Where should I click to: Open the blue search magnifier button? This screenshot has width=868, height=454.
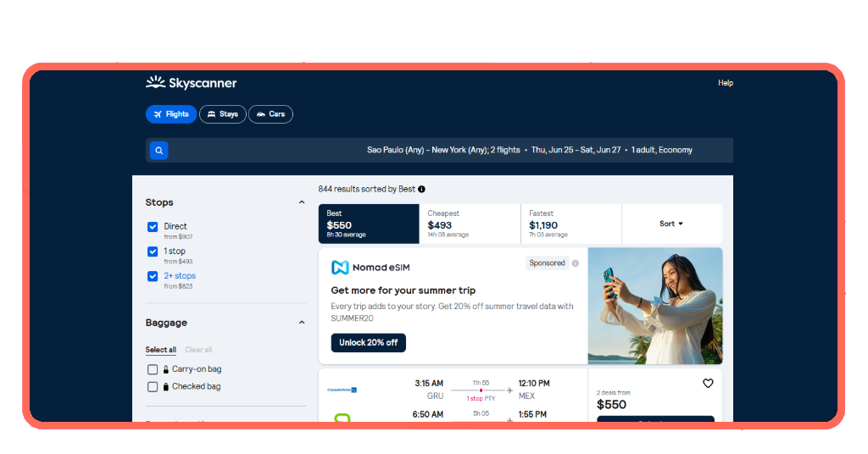[159, 151]
